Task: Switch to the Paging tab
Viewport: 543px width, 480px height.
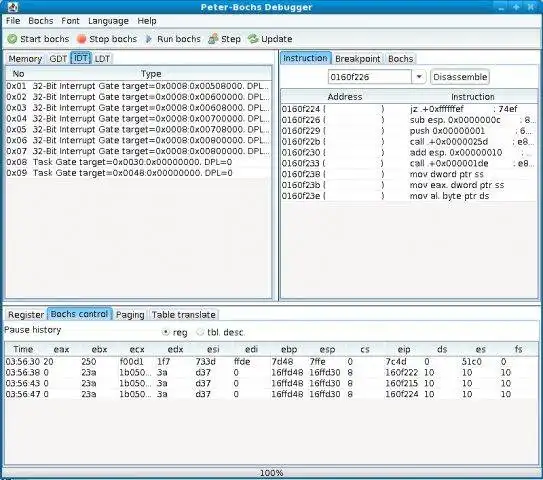Action: [130, 315]
